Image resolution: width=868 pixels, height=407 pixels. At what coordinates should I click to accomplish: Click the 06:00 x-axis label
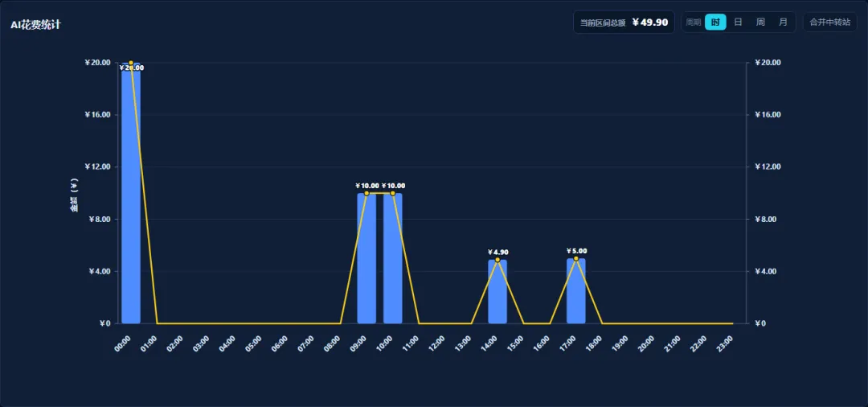pos(280,343)
